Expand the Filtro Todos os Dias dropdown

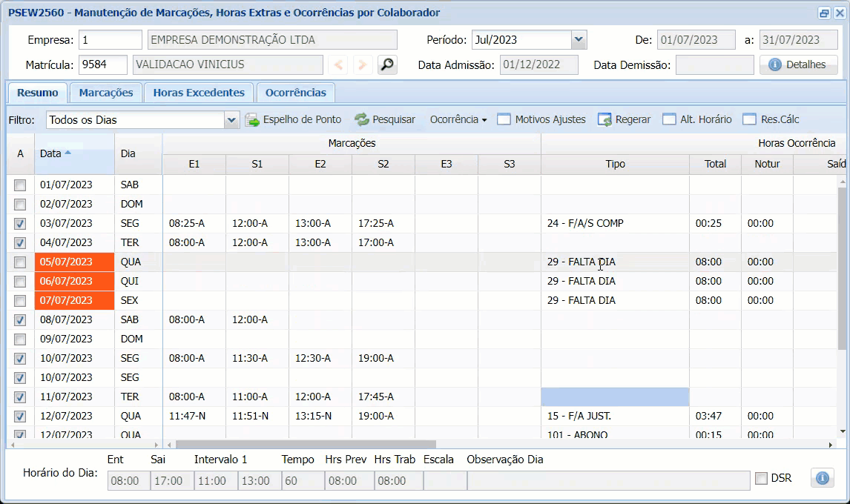[231, 119]
